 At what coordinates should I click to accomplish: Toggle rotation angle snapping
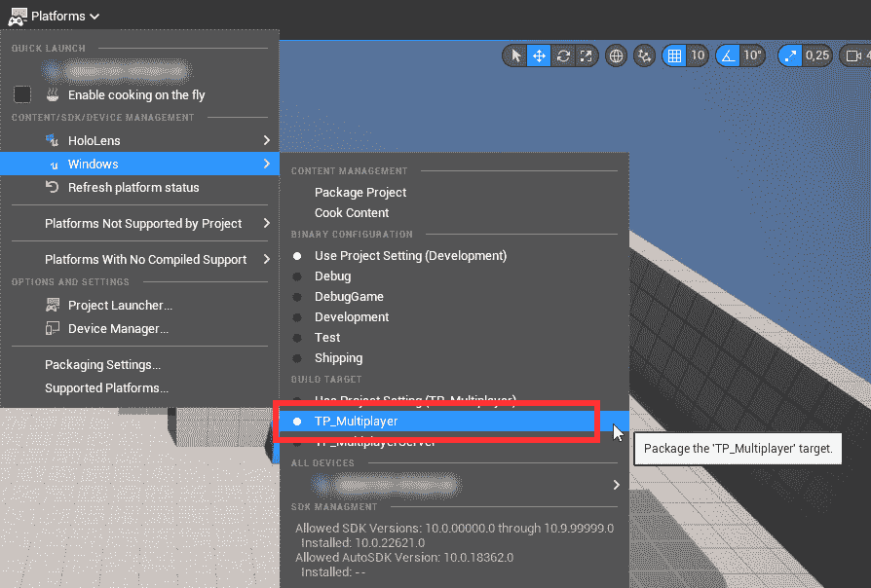pos(728,55)
